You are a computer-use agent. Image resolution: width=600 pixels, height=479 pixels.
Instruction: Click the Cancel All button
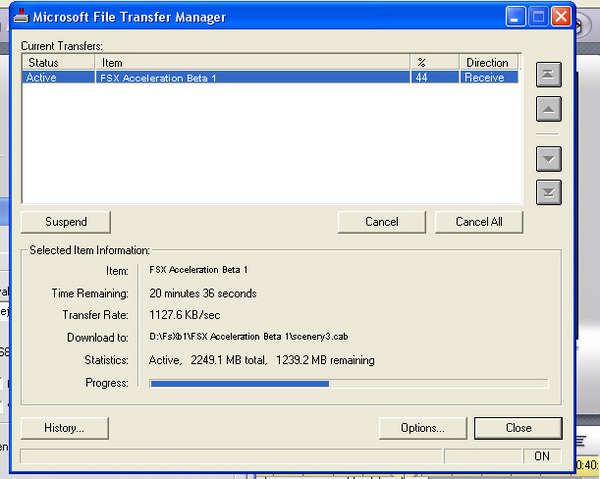coord(479,222)
